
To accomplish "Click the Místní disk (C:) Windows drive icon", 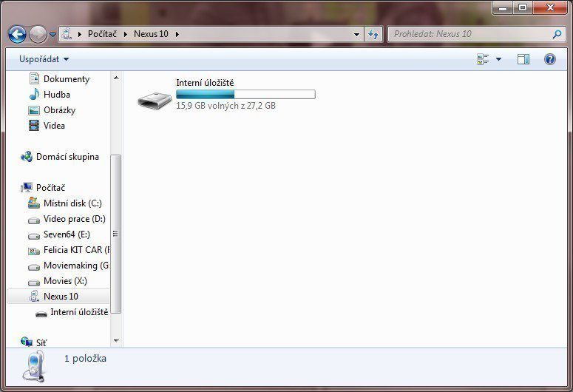I will [x=34, y=203].
